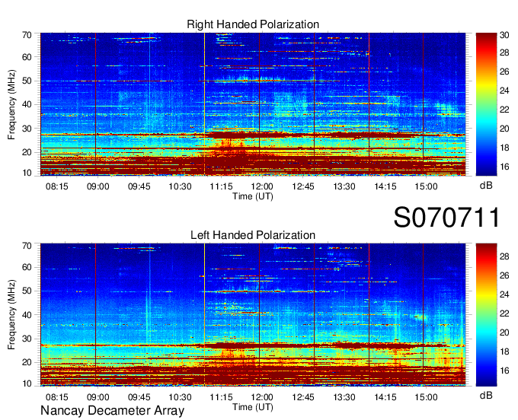518x420 pixels.
Task: Click the 15:00 tick label on the top plot
Action: (x=426, y=186)
